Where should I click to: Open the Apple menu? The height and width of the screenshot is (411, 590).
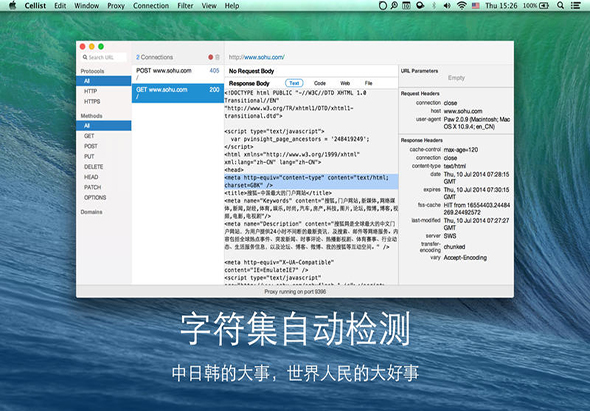pos(12,5)
